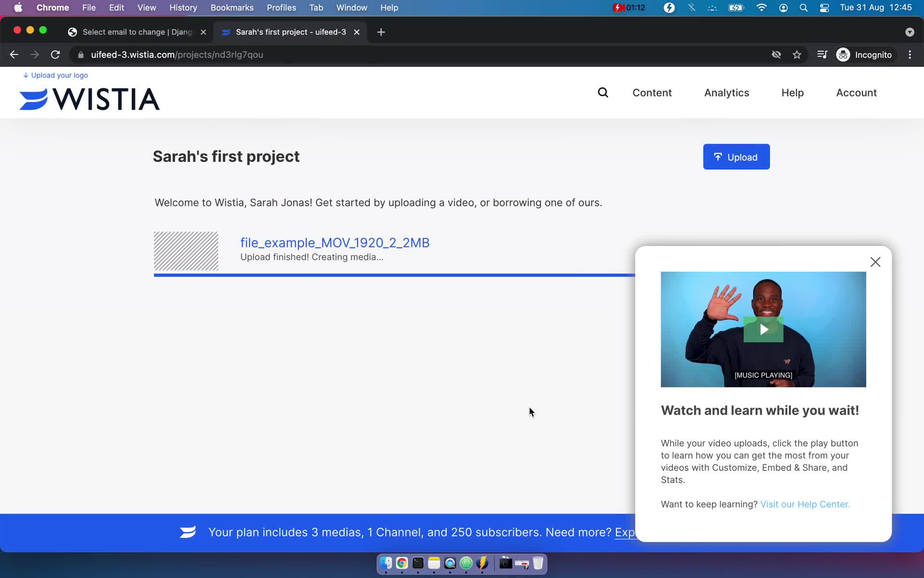The image size is (924, 578).
Task: Click the user account menu bar icon
Action: click(783, 7)
